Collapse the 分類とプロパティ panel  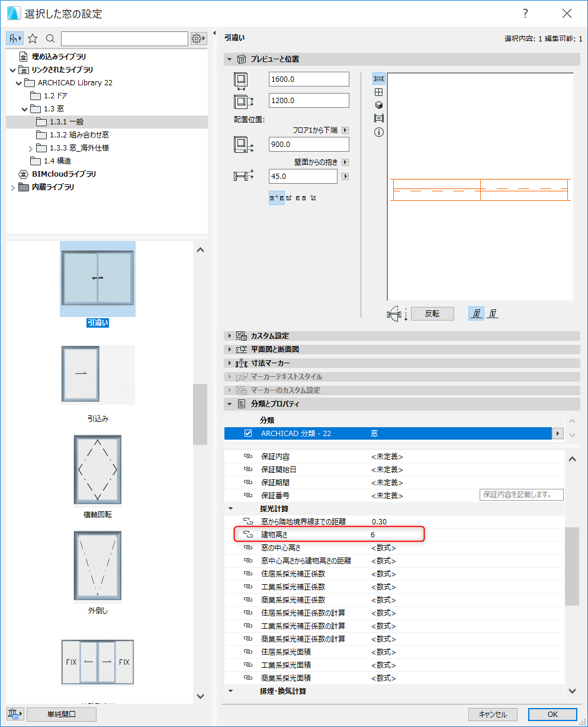[230, 404]
